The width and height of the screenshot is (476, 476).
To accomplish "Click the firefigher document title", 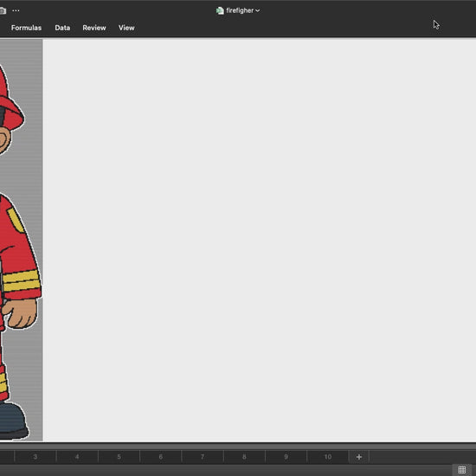I will click(240, 10).
